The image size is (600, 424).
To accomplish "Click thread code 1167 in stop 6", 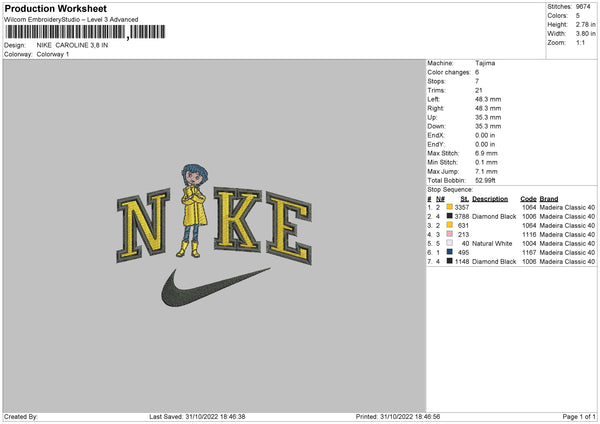I will pyautogui.click(x=529, y=253).
